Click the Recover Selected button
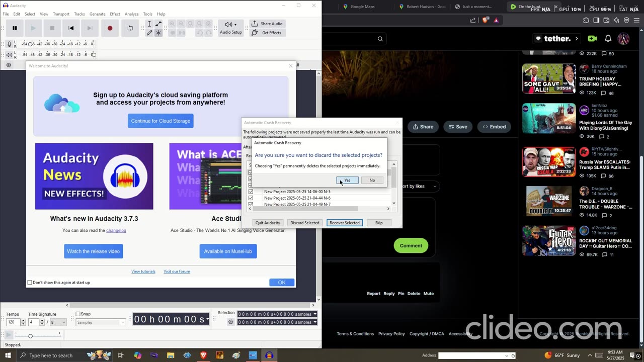This screenshot has width=644, height=362. click(x=344, y=223)
